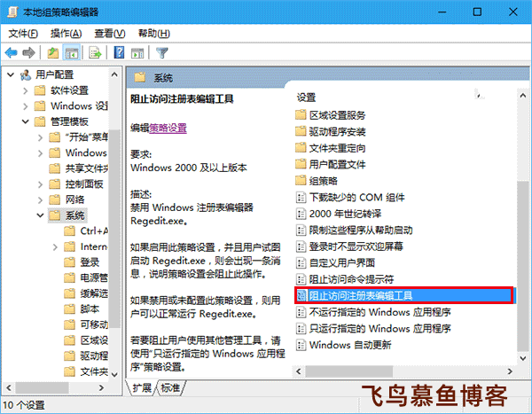
Task: Click the tree pane vertical scrollbar thumb
Action: 114,228
